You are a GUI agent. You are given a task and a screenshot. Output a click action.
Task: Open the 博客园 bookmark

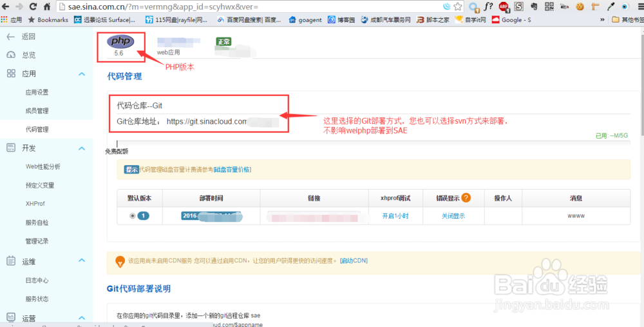(x=341, y=20)
